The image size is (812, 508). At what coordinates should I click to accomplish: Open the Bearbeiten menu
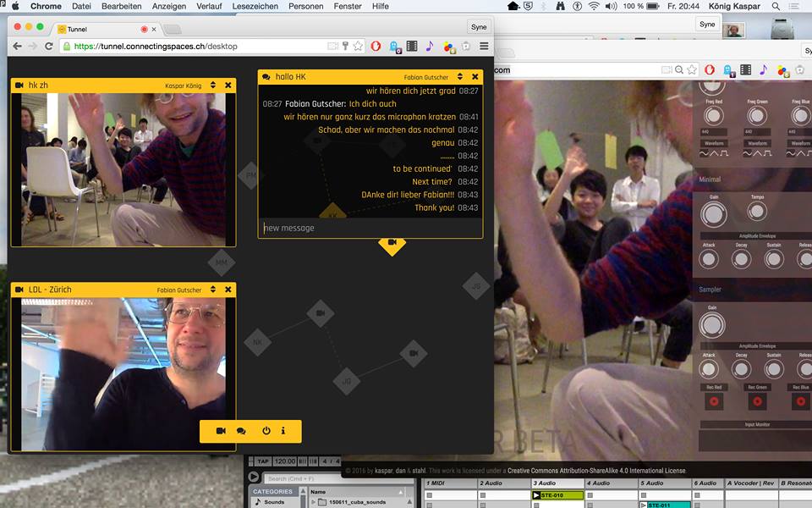click(x=121, y=6)
